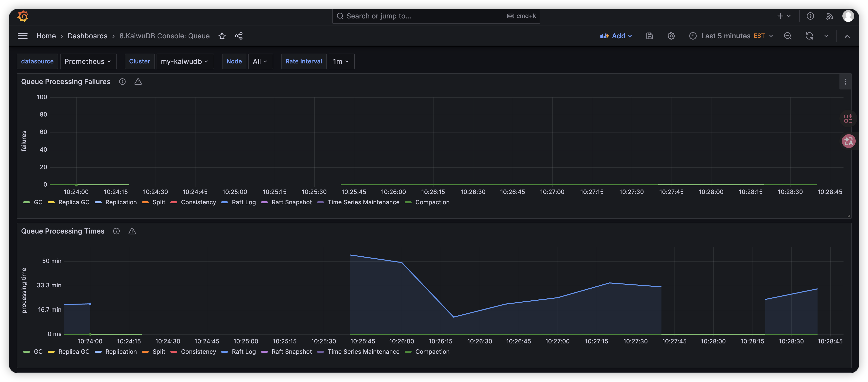This screenshot has width=868, height=382.
Task: Open dashboard settings gear
Action: (671, 36)
